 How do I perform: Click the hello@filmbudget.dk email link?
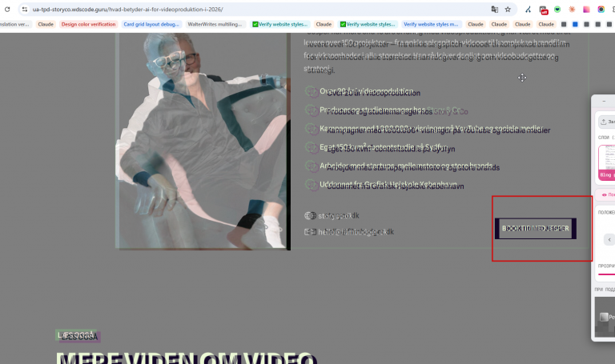point(356,232)
